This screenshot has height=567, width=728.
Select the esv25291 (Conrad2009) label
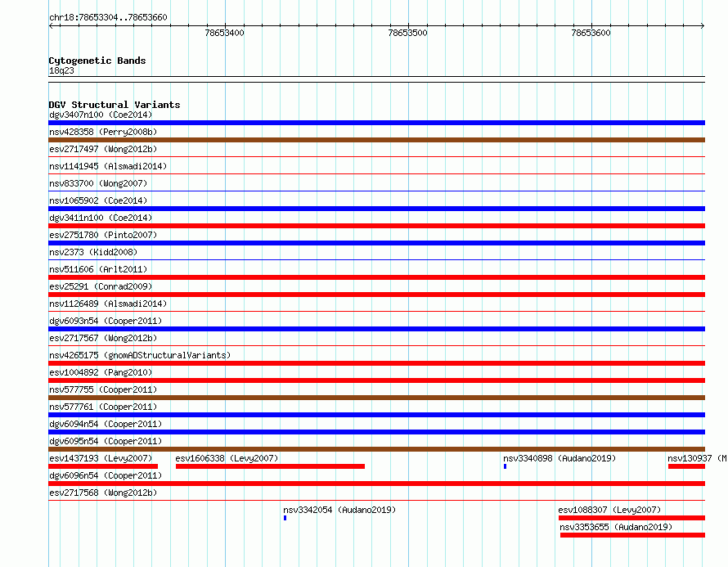tap(101, 286)
